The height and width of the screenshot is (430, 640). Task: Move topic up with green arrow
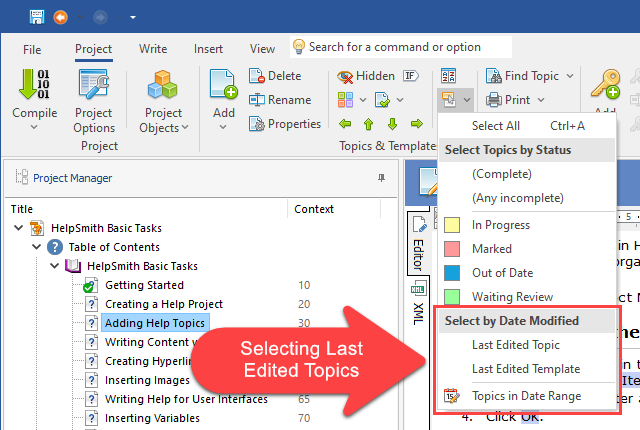tap(369, 124)
